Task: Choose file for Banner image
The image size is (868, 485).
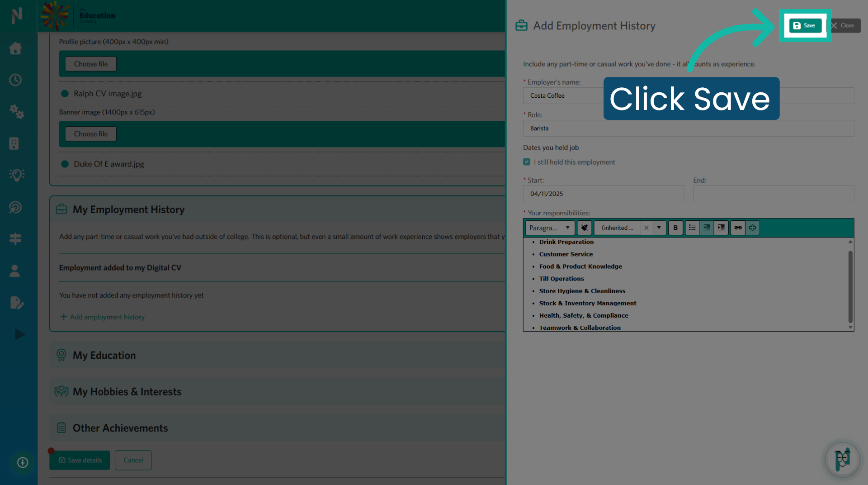Action: [91, 134]
